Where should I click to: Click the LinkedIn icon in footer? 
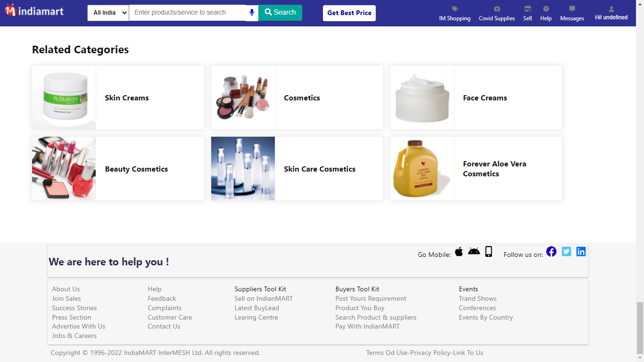(581, 252)
